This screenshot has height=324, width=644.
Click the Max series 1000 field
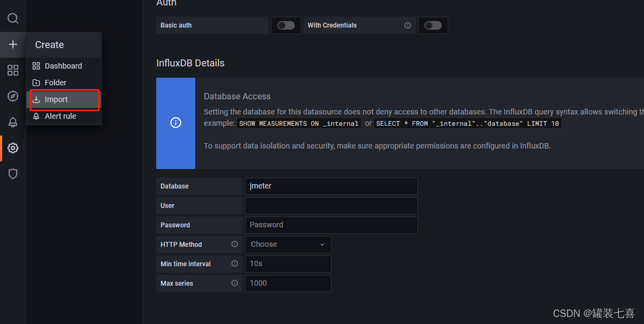coord(288,283)
